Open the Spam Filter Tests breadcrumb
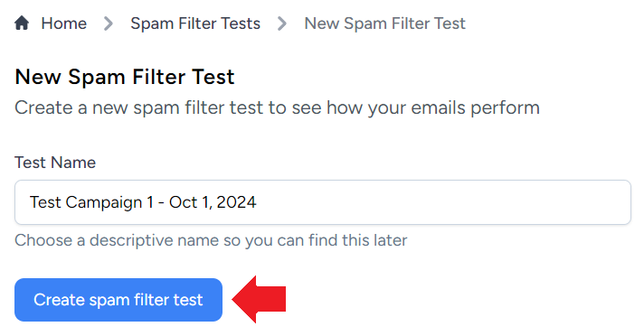Screen dimensions: 644x336 pos(195,23)
